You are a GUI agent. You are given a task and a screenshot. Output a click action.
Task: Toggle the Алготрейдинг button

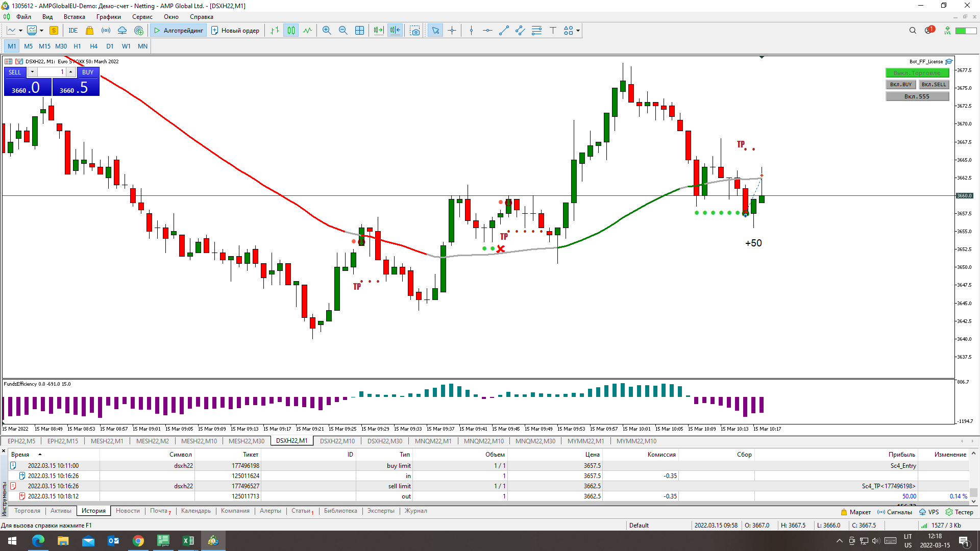179,31
